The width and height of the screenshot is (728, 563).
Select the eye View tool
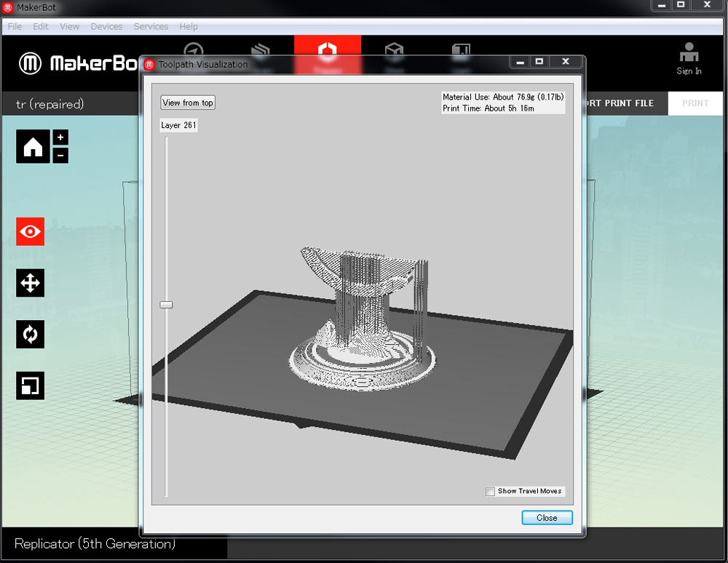click(30, 231)
